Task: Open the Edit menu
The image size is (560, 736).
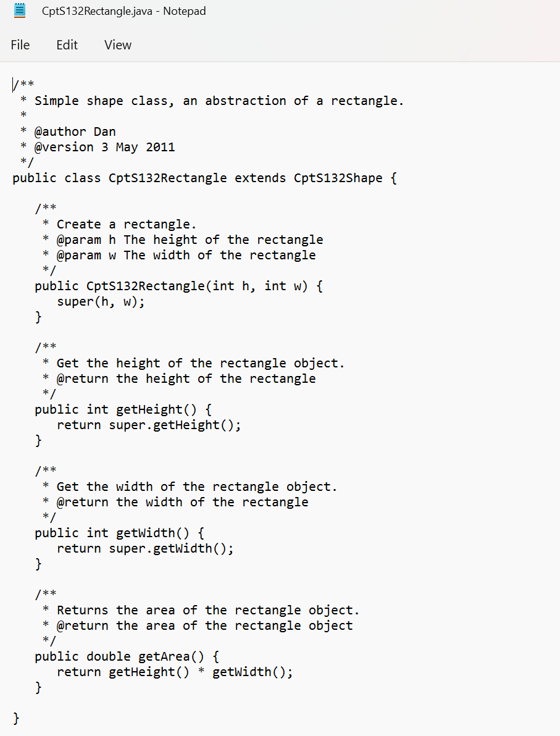Action: coord(67,44)
